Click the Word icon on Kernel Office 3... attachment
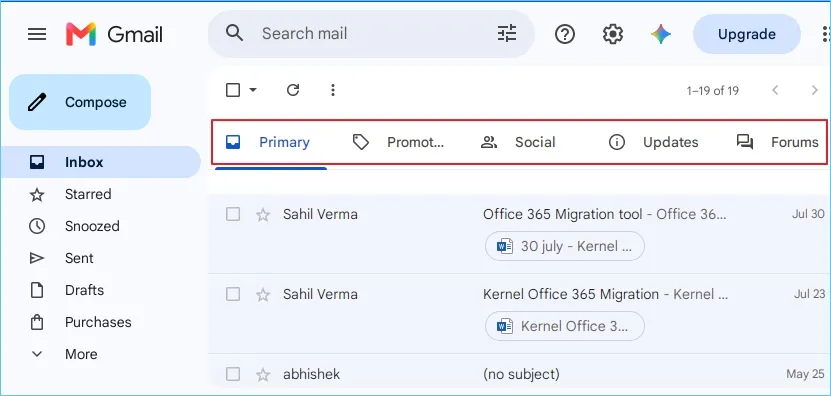The width and height of the screenshot is (831, 396). pos(505,326)
